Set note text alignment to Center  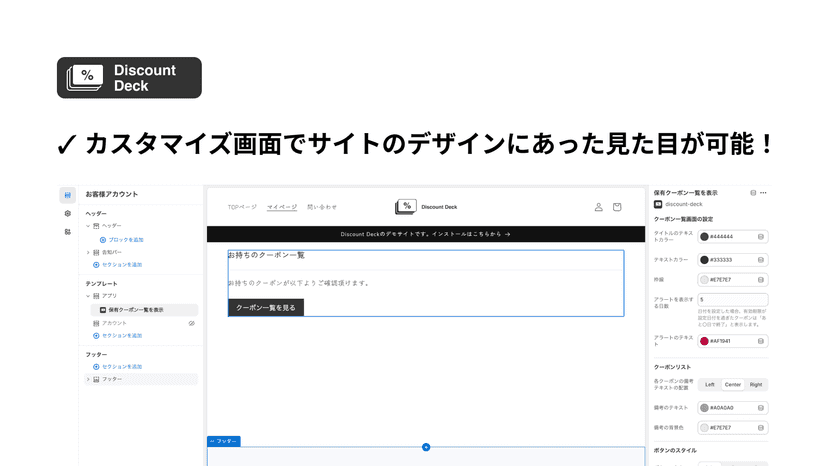pos(732,385)
